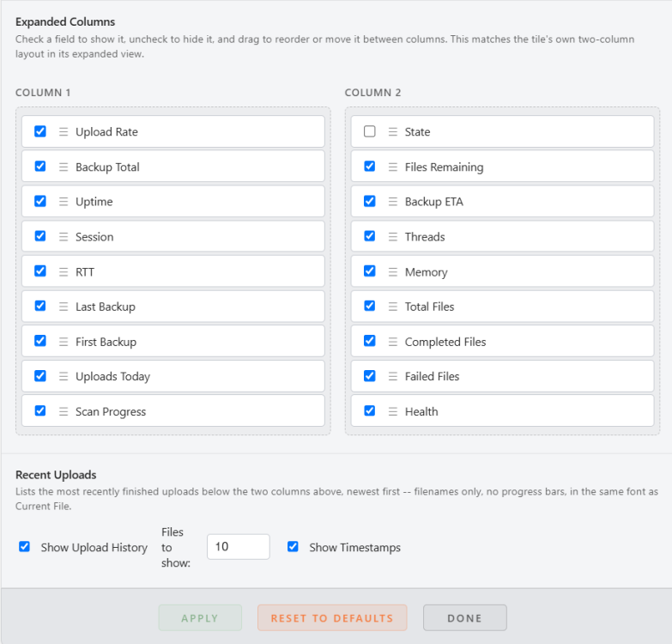This screenshot has width=672, height=644.
Task: Toggle the First Backup checkbox
Action: click(40, 341)
